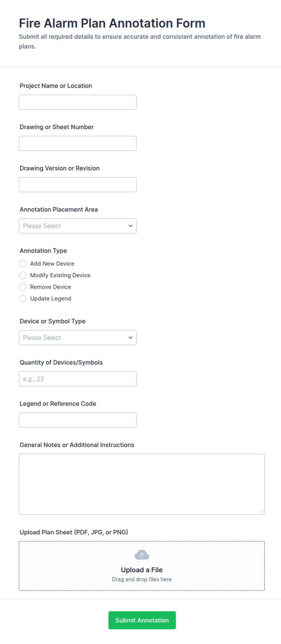
Task: Click Upload a File area
Action: point(141,570)
